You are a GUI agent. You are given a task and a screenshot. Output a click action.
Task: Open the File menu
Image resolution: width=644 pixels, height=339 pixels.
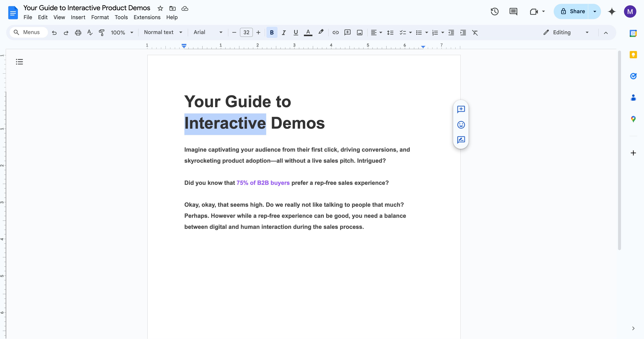[28, 17]
